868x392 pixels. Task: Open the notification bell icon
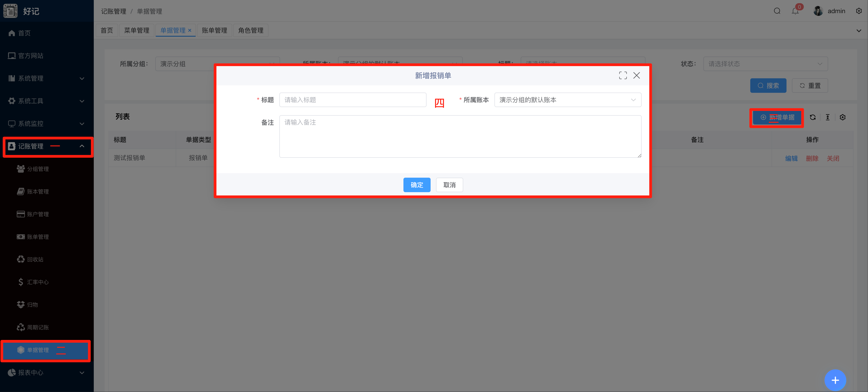tap(795, 11)
